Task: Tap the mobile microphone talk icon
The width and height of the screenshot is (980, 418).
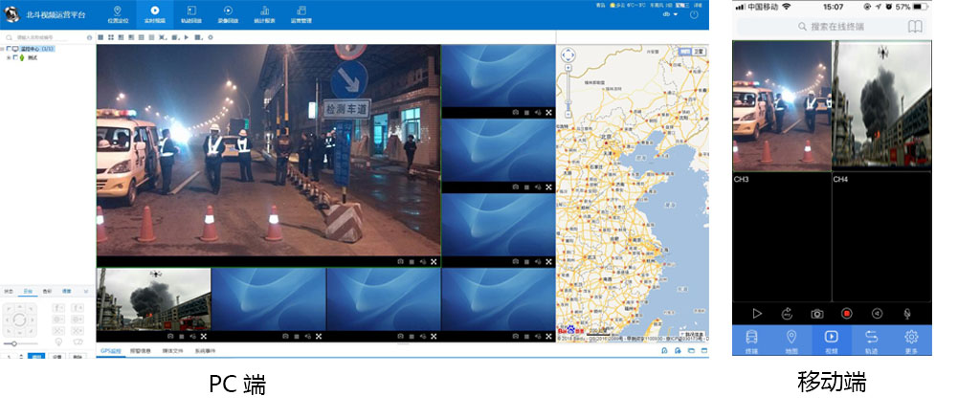Action: point(907,314)
